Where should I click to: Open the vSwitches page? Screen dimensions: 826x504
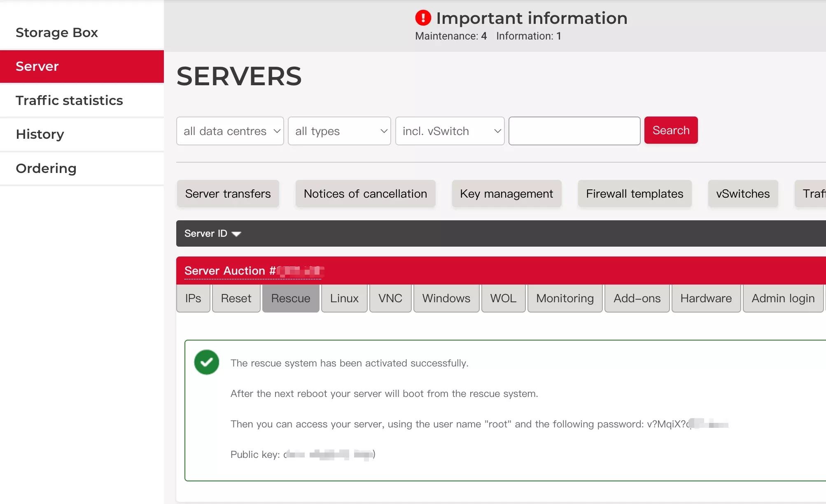point(742,194)
